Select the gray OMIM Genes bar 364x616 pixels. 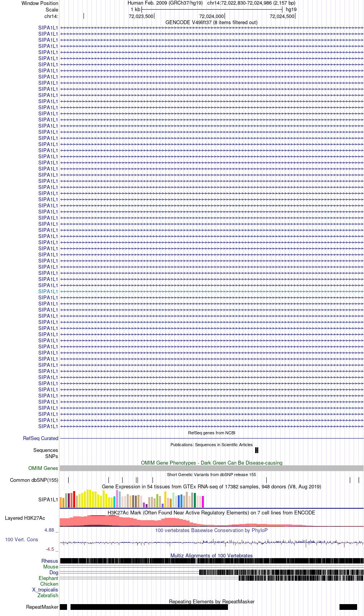(x=212, y=468)
